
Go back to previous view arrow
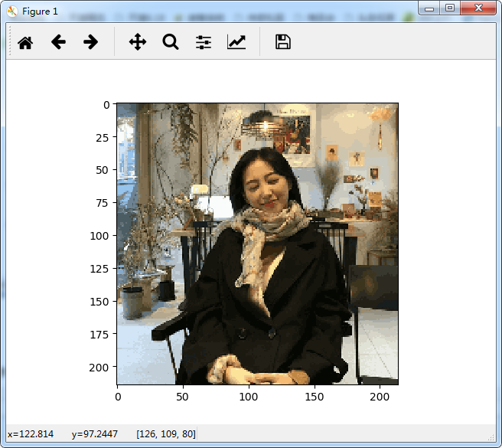(58, 42)
